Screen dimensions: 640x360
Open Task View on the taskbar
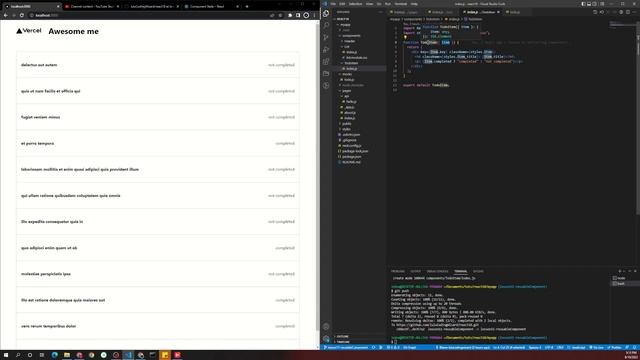[x=42, y=355]
